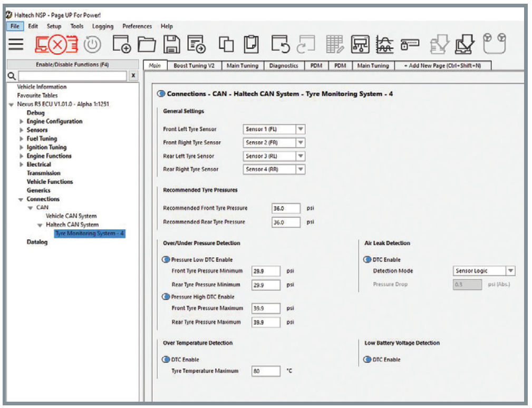Click Recommended Rear Tyre Pressure field
Viewport: 532px width, 408px height.
tap(286, 222)
